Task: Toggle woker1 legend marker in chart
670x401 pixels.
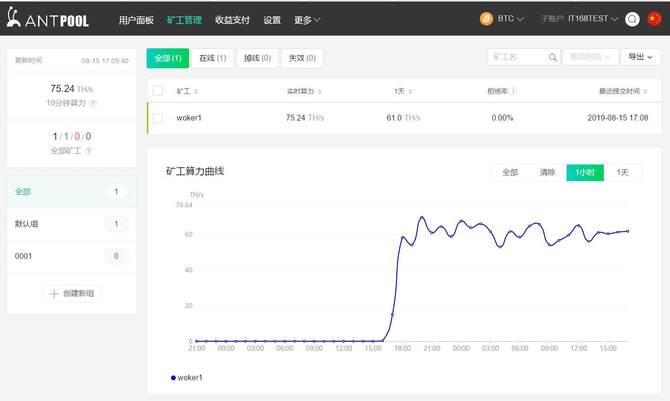Action: (173, 378)
